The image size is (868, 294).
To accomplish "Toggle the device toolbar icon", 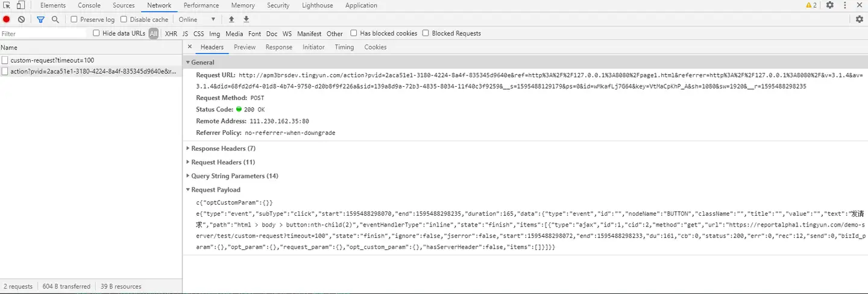I will point(20,5).
